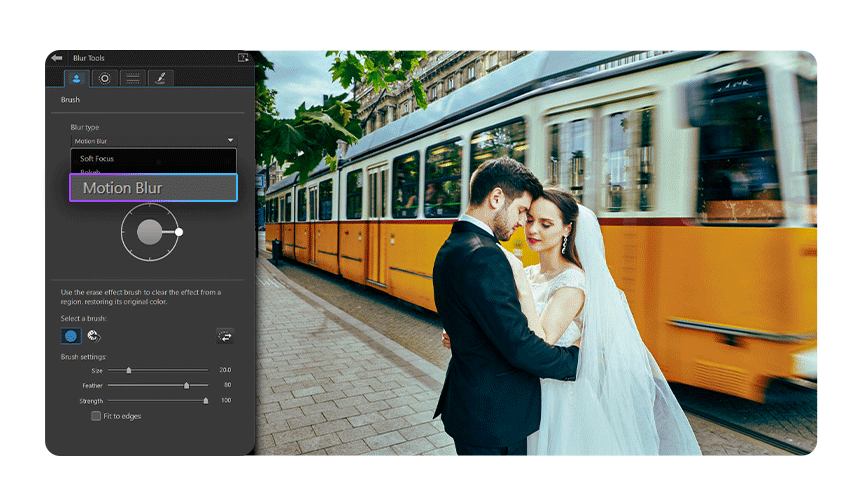The height and width of the screenshot is (500, 850).
Task: Click the Strength value 100
Action: pyautogui.click(x=226, y=400)
